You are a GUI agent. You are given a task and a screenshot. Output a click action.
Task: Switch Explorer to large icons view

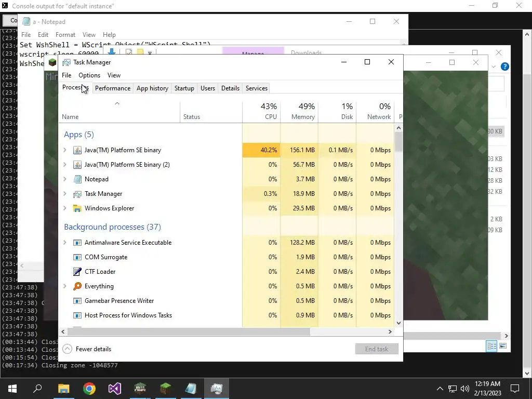pos(503,345)
